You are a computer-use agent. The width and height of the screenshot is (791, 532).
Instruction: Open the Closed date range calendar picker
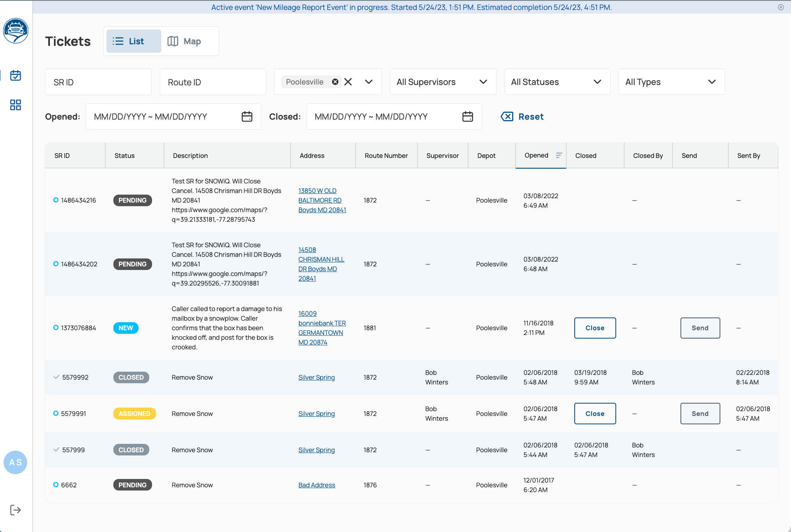pos(467,116)
